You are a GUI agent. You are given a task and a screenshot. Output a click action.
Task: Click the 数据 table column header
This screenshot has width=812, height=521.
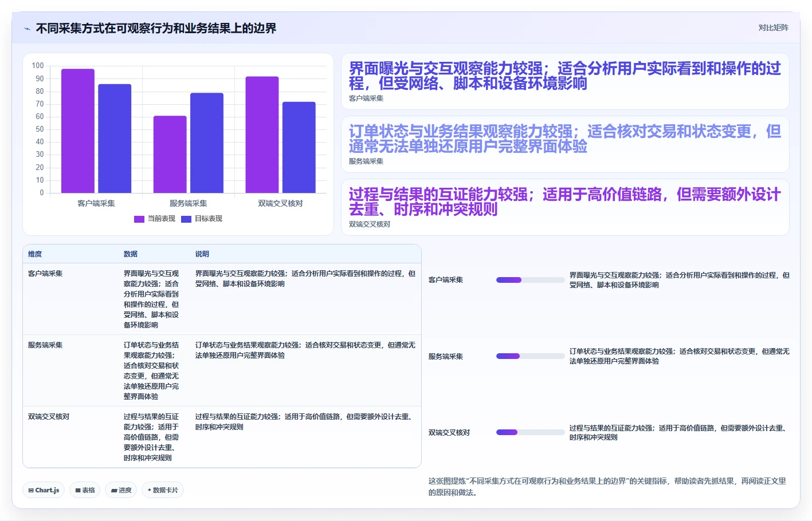[131, 254]
